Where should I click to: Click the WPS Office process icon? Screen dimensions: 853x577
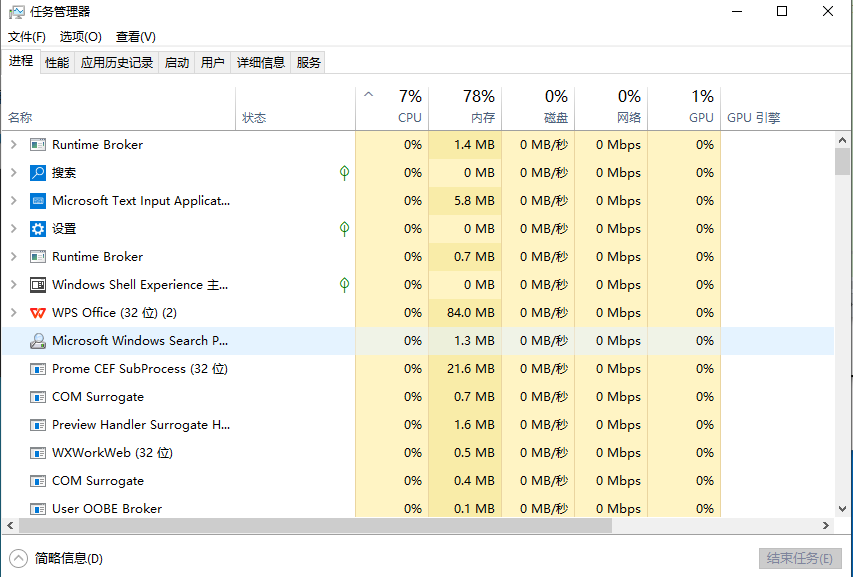(x=38, y=313)
